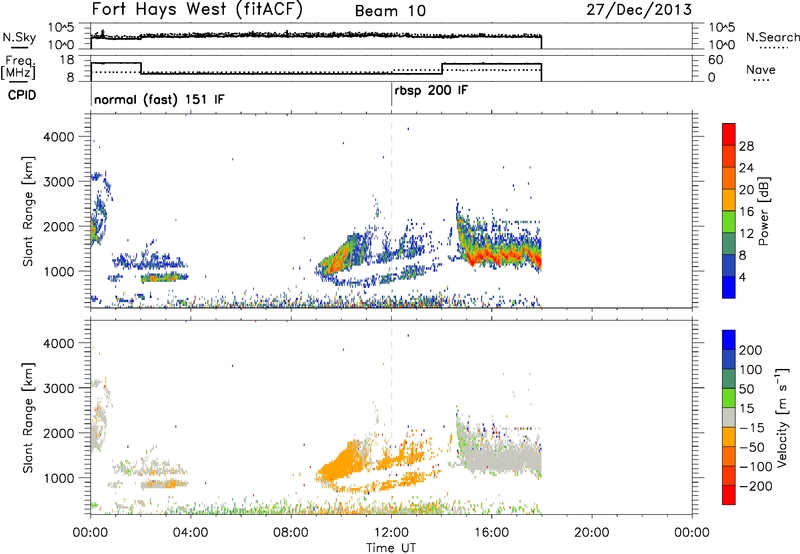
Task: Click '3000' tick on the velocity panel
Action: (59, 388)
